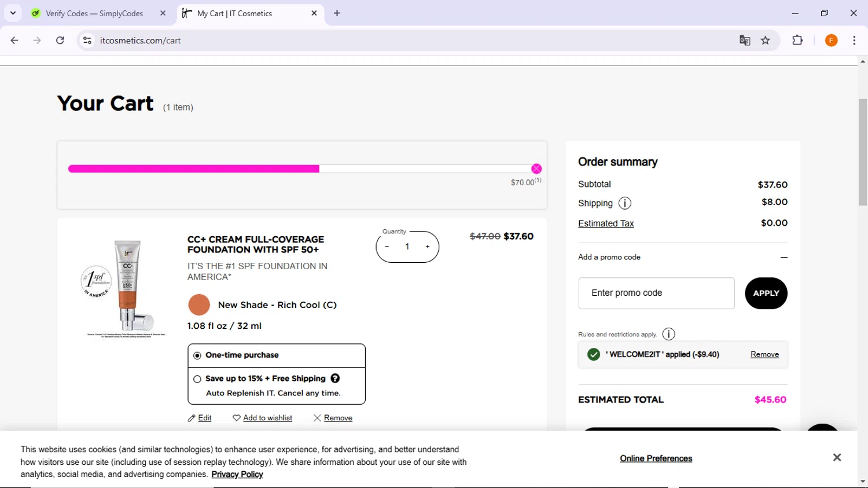
Task: Select the Save up to 15% auto replenish option
Action: click(x=197, y=379)
